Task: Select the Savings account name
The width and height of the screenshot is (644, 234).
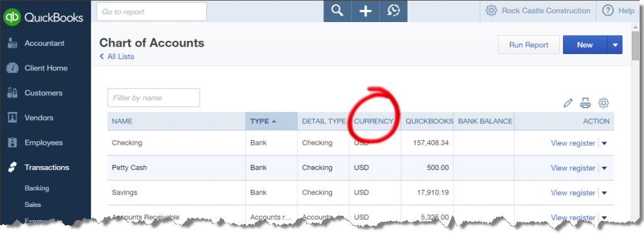Action: 125,192
